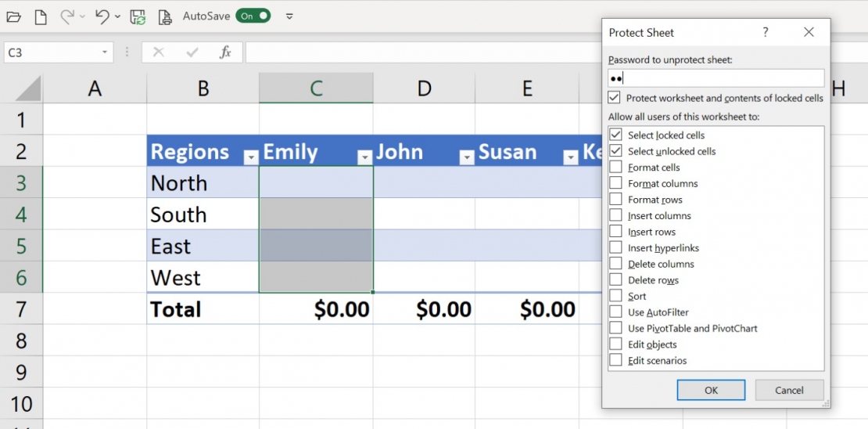Open the Emily column filter dropdown
Viewport: 868px width, 429px height.
click(364, 157)
